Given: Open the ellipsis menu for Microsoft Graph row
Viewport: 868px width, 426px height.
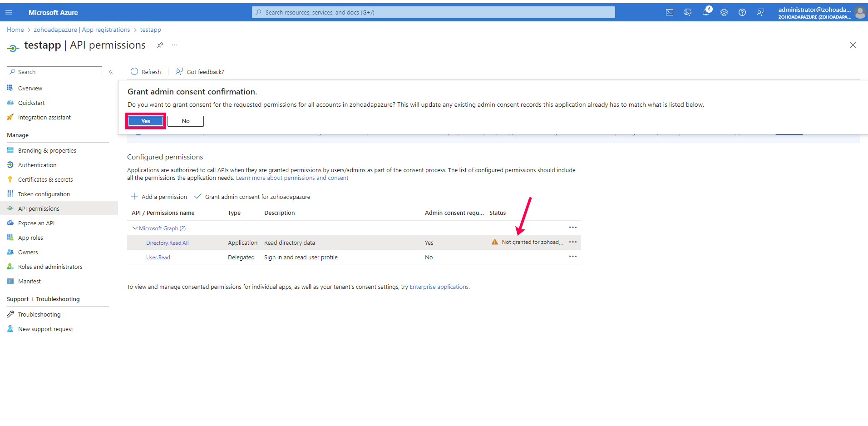Looking at the screenshot, I should pyautogui.click(x=573, y=228).
